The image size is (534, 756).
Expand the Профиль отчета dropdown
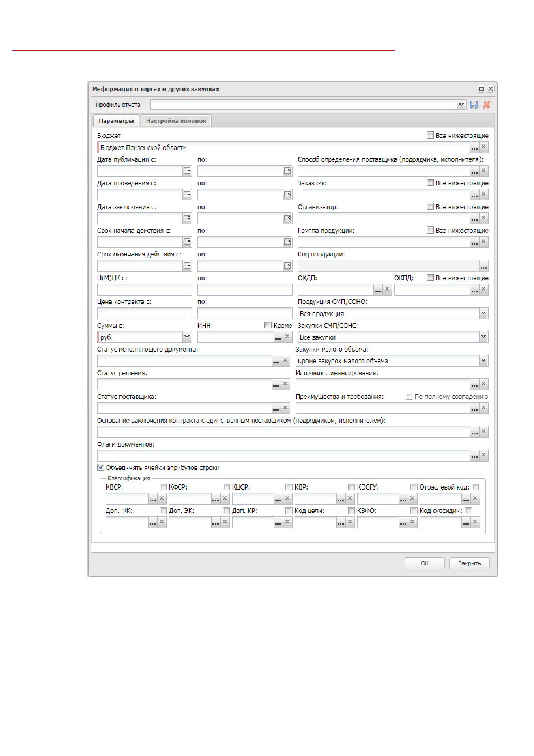tap(462, 105)
